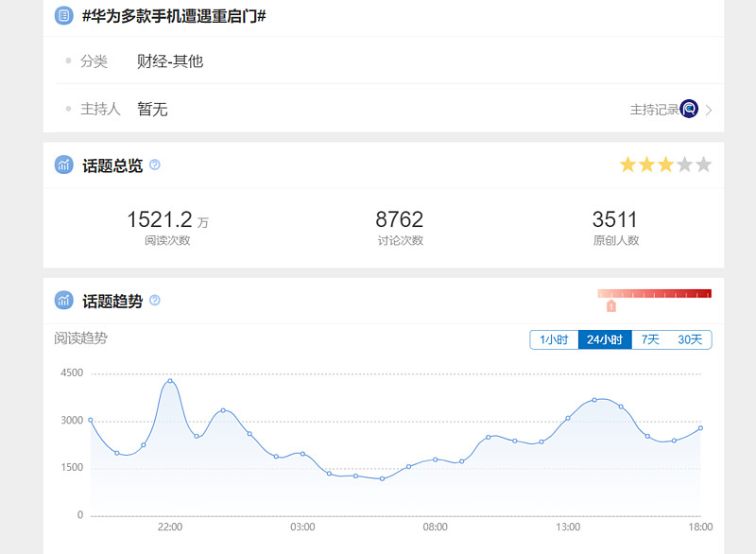Click the discussion count 8762
Image resolution: width=756 pixels, height=554 pixels.
399,220
